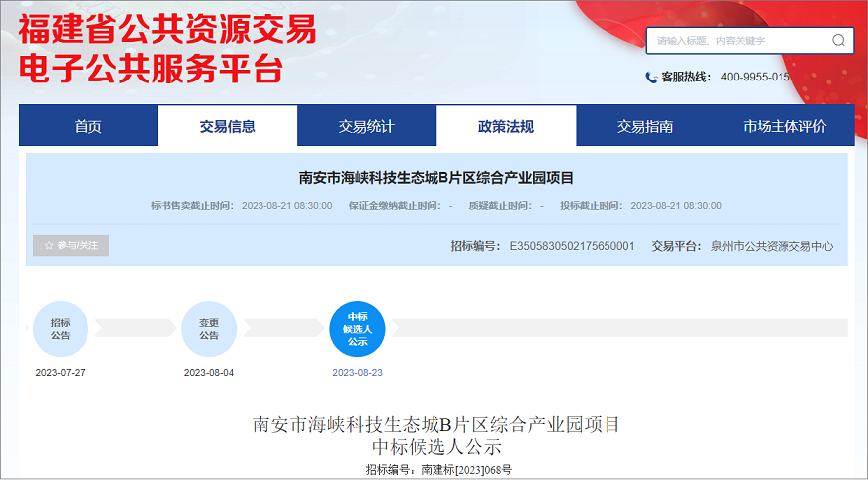Click the highlighted 中标候选人公示 step circle
Viewport: 868px width, 480px height.
point(357,328)
